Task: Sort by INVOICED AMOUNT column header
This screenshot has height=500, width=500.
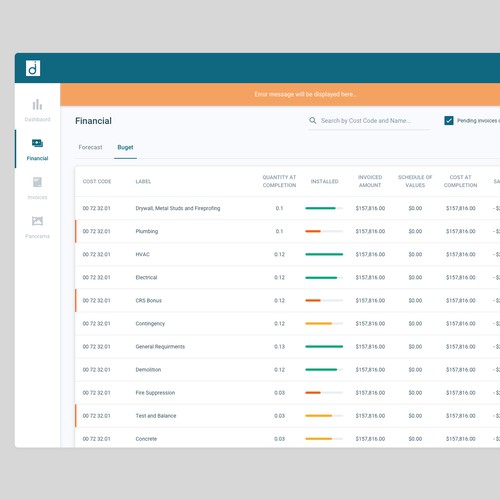Action: (x=370, y=181)
